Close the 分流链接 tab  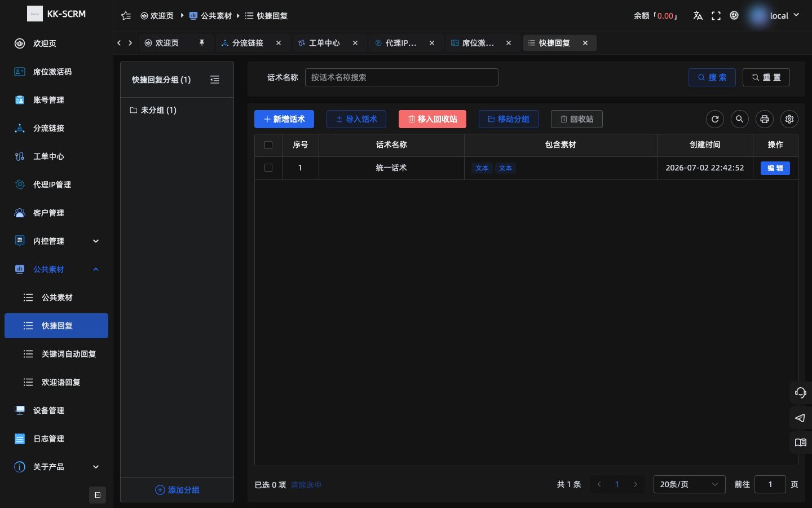(x=279, y=43)
